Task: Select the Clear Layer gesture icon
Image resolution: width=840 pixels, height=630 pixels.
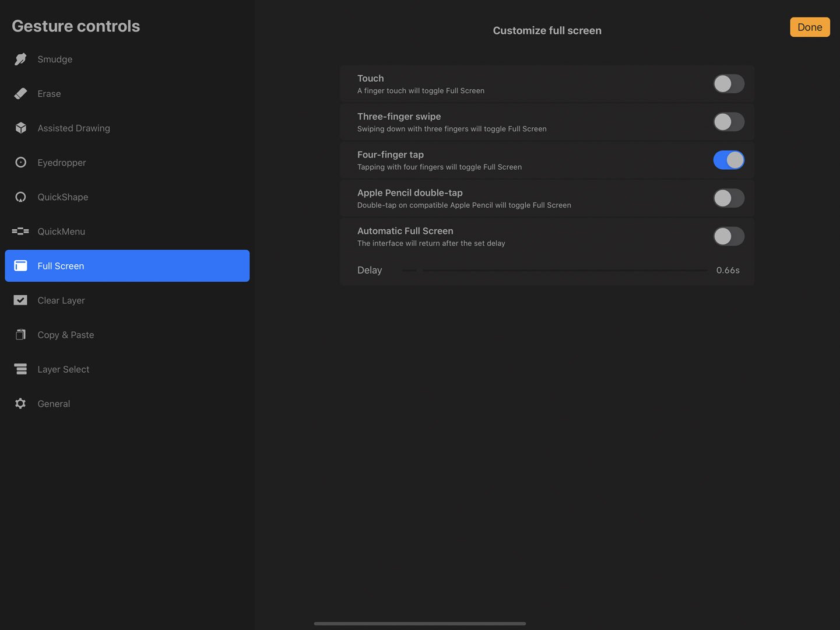Action: [20, 300]
